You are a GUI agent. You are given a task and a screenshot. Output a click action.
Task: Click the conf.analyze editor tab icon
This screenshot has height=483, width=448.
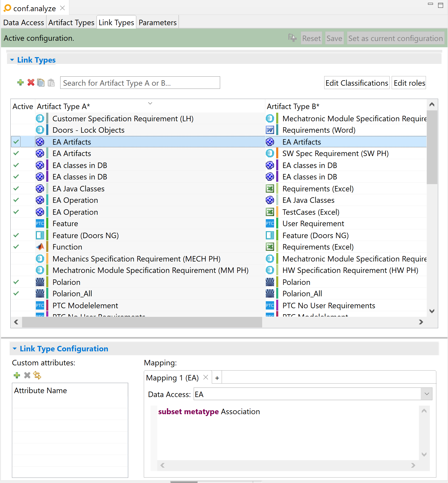pos(7,8)
